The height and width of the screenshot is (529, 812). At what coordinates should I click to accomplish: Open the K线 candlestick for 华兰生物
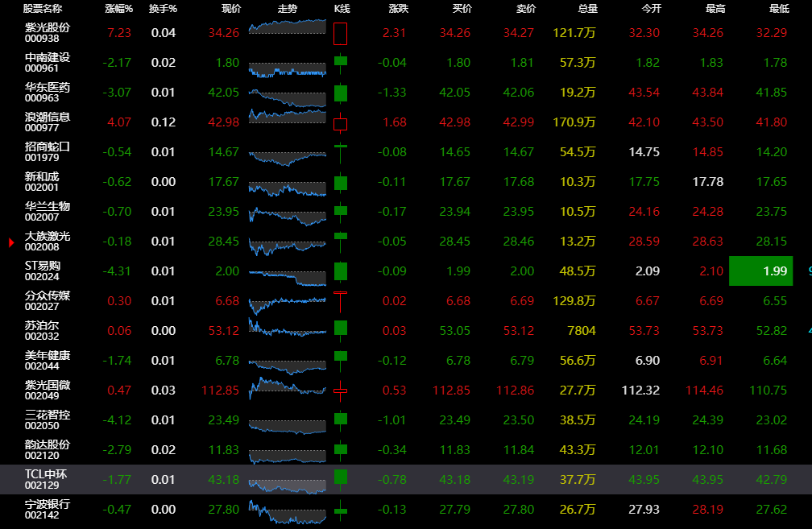(x=340, y=212)
